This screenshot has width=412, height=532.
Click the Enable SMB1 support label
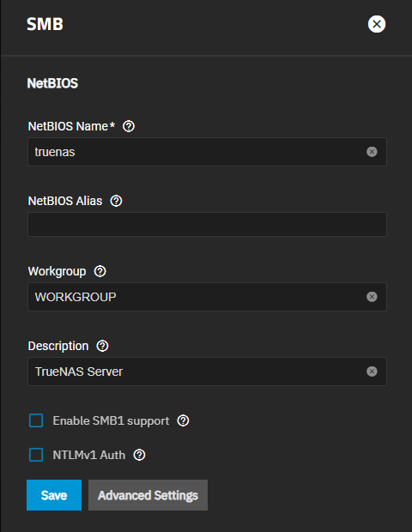[111, 421]
